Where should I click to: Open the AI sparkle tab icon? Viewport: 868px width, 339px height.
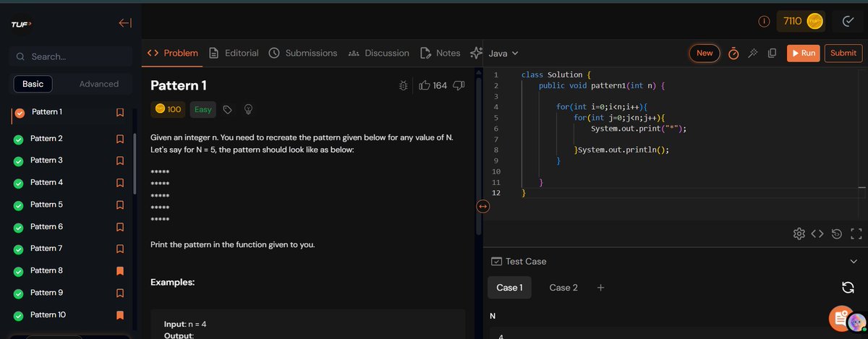pyautogui.click(x=476, y=53)
